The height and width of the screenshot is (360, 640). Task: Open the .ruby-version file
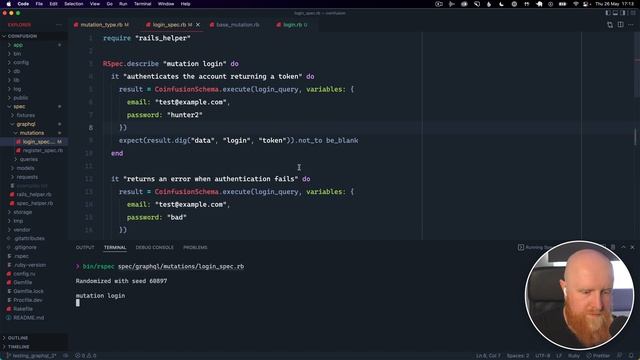pyautogui.click(x=30, y=265)
